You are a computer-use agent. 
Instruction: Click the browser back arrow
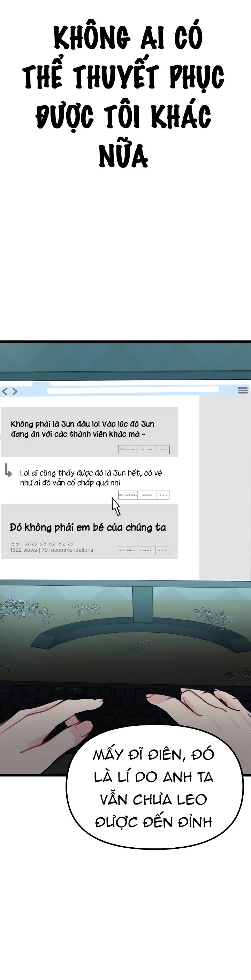(5, 391)
